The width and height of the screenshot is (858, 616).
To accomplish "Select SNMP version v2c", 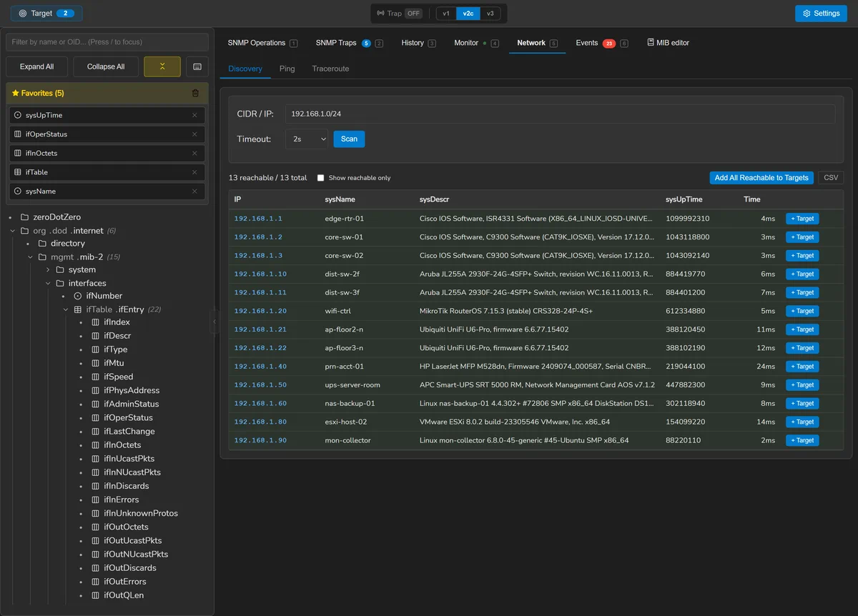I will [468, 14].
